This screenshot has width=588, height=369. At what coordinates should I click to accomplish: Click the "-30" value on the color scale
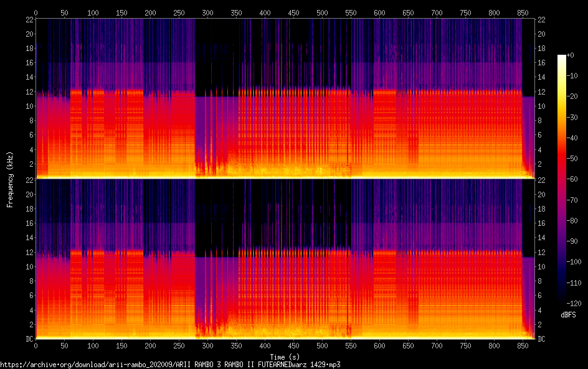coord(572,117)
